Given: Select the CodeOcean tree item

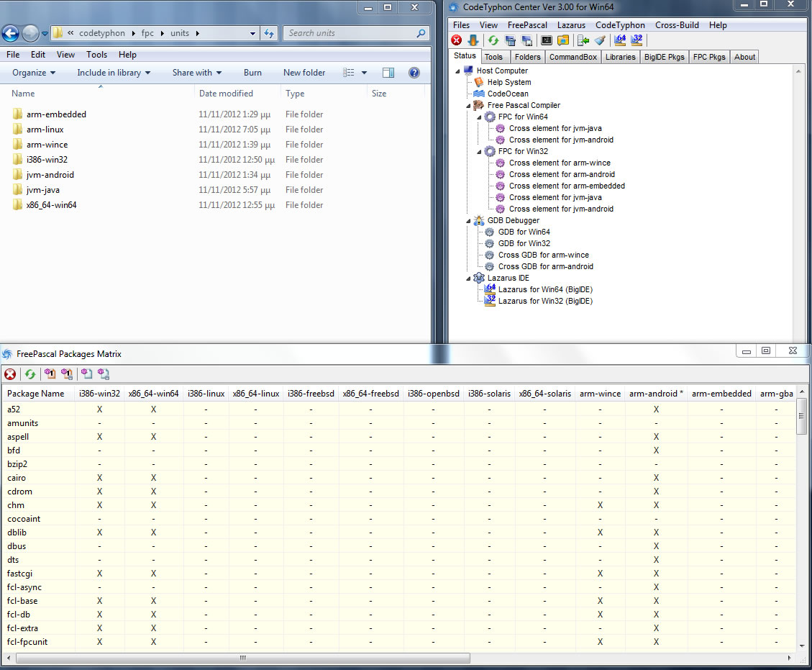Looking at the screenshot, I should (508, 94).
